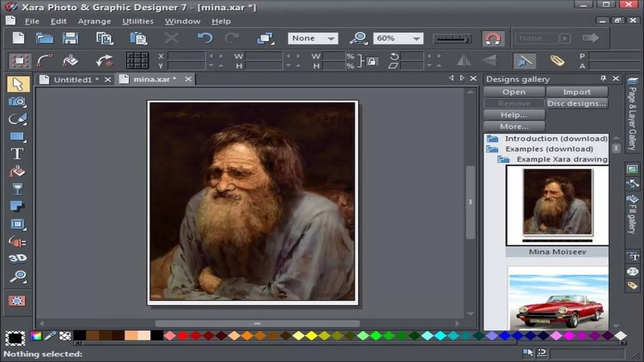Click the Disc designs... button
644x362 pixels.
pyautogui.click(x=577, y=104)
